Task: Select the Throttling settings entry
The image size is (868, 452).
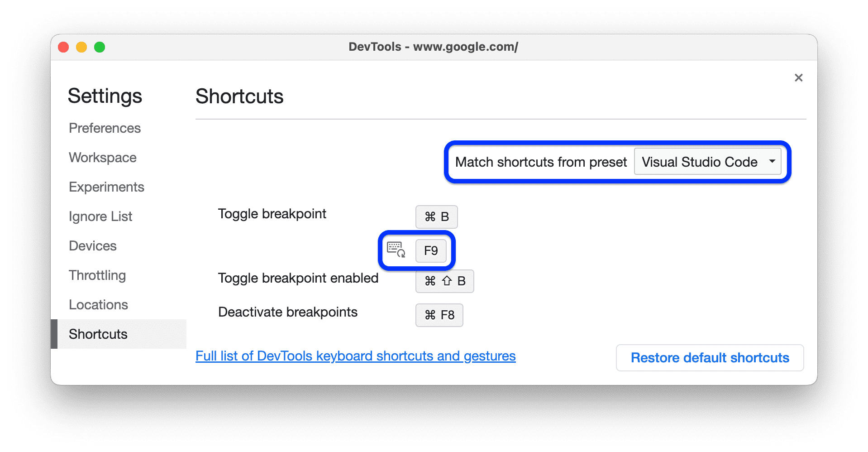Action: (x=97, y=275)
